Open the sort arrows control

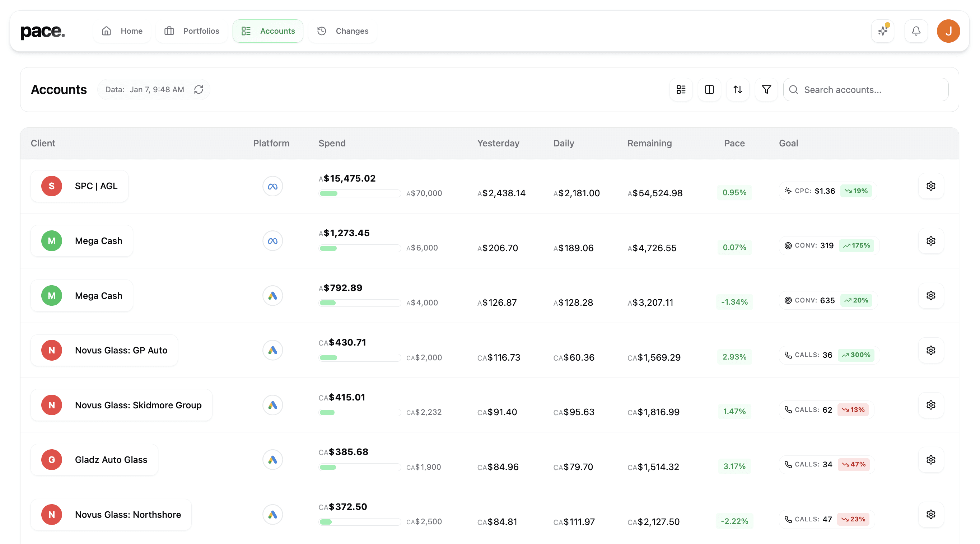coord(738,89)
